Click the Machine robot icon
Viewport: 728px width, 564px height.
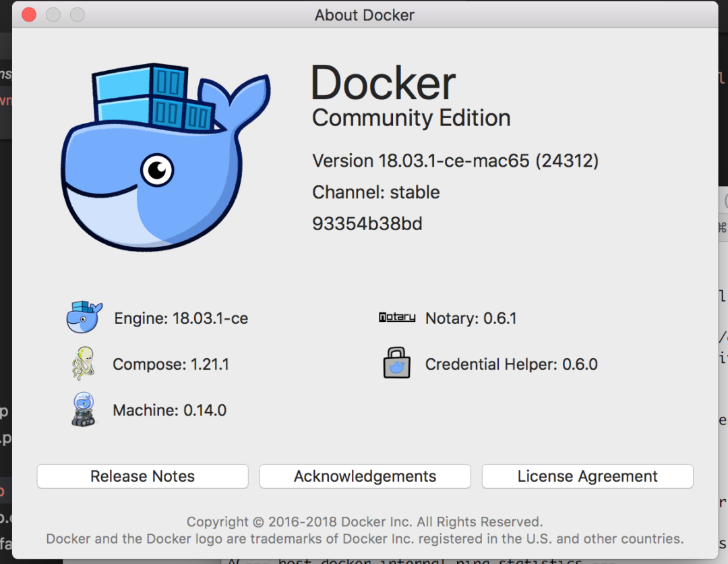pos(82,409)
